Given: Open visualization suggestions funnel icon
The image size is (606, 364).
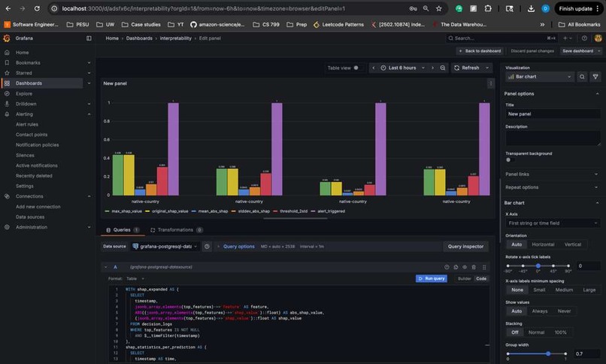Looking at the screenshot, I should 595,77.
